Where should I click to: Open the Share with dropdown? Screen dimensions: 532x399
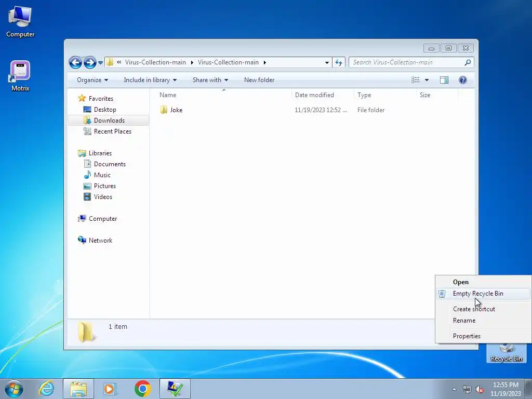click(x=210, y=80)
